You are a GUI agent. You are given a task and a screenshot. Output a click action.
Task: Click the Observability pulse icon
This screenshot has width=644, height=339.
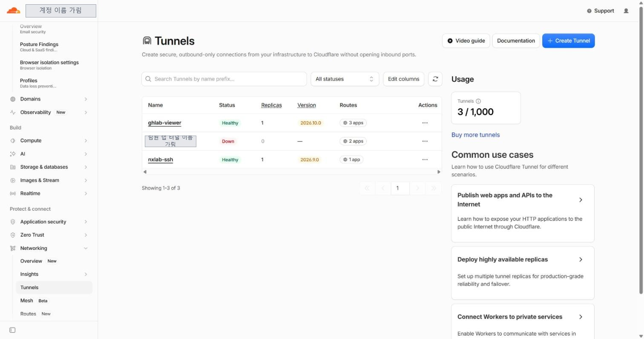click(13, 113)
